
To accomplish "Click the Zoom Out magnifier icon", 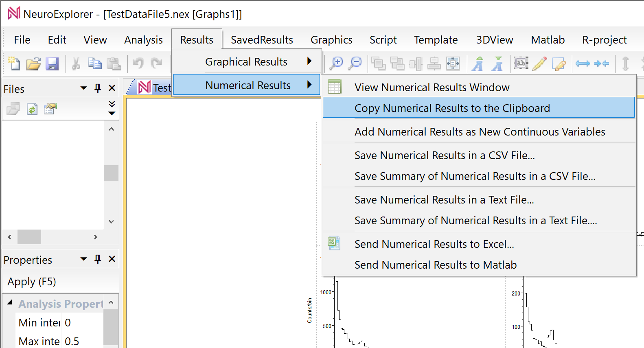I will tap(355, 63).
